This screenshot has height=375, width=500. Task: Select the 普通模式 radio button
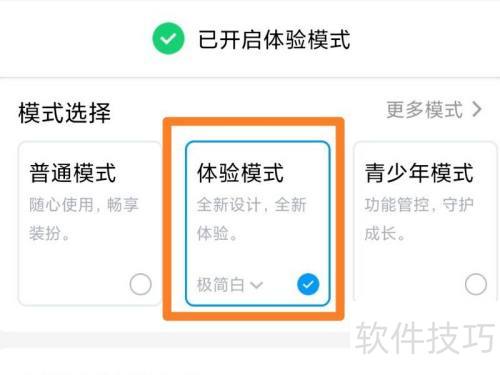pyautogui.click(x=140, y=284)
